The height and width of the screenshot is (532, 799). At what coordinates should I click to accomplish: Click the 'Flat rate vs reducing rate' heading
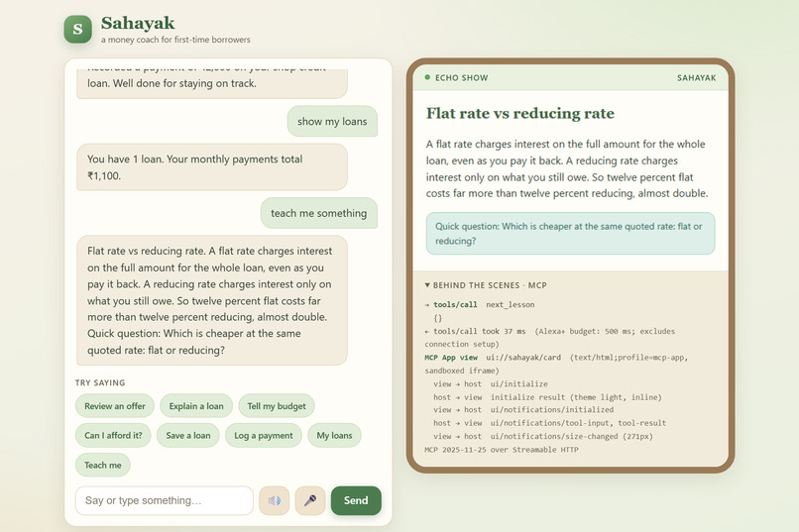[x=520, y=113]
